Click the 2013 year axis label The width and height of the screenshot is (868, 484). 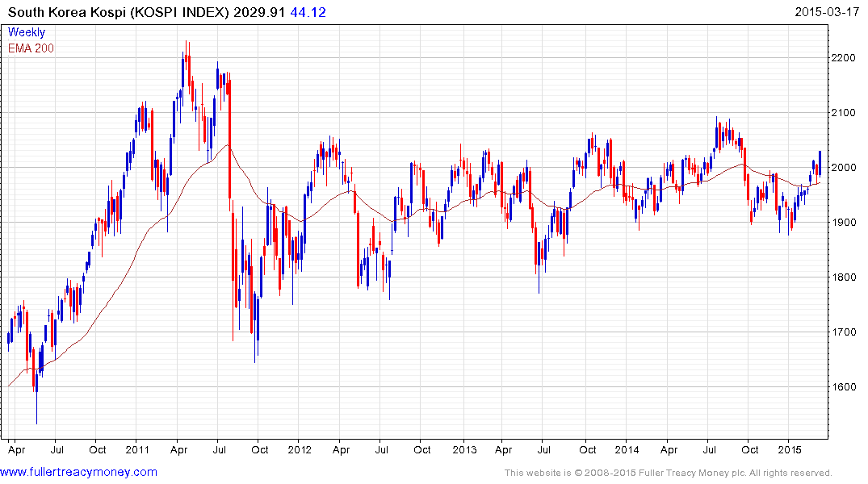click(464, 449)
